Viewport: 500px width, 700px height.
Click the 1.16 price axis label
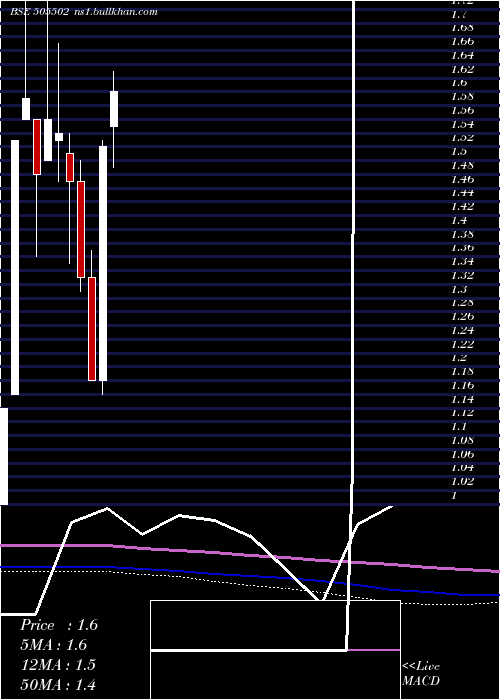coord(462,385)
